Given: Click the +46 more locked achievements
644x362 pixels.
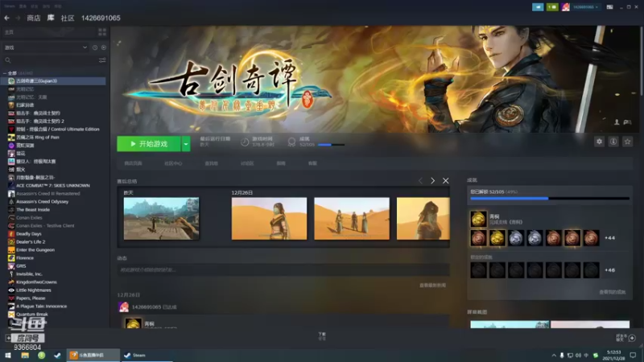Looking at the screenshot, I should click(x=610, y=270).
